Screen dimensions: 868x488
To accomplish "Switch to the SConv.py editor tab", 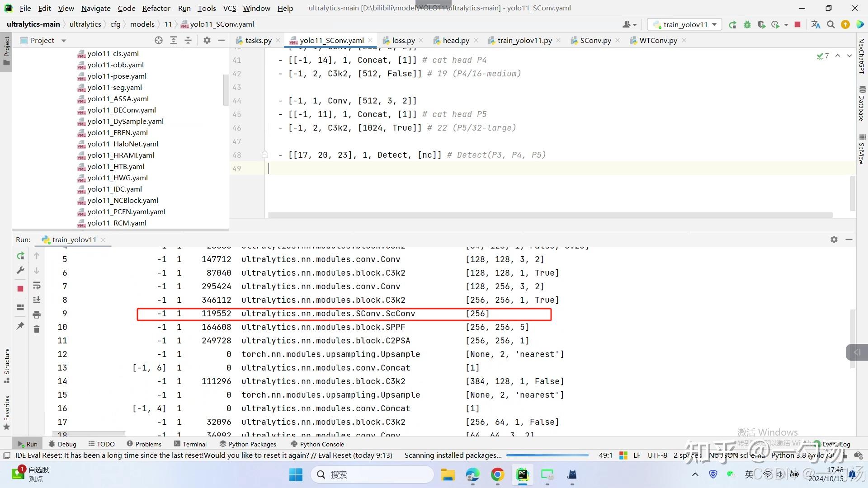I will [x=595, y=40].
